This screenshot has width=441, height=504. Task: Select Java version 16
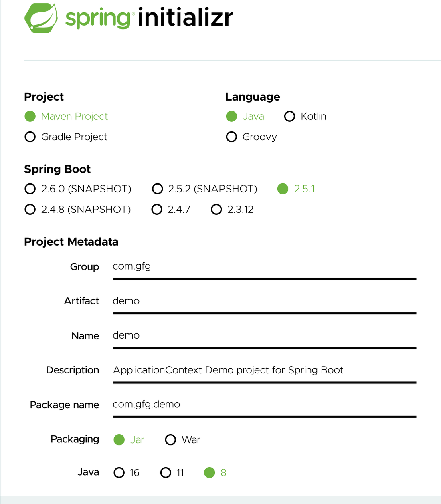[119, 473]
